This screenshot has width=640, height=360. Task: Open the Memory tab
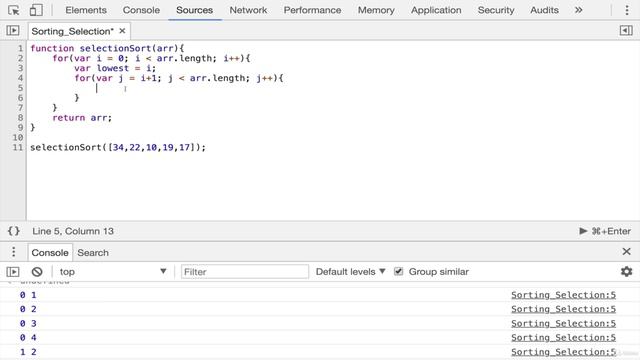tap(376, 10)
